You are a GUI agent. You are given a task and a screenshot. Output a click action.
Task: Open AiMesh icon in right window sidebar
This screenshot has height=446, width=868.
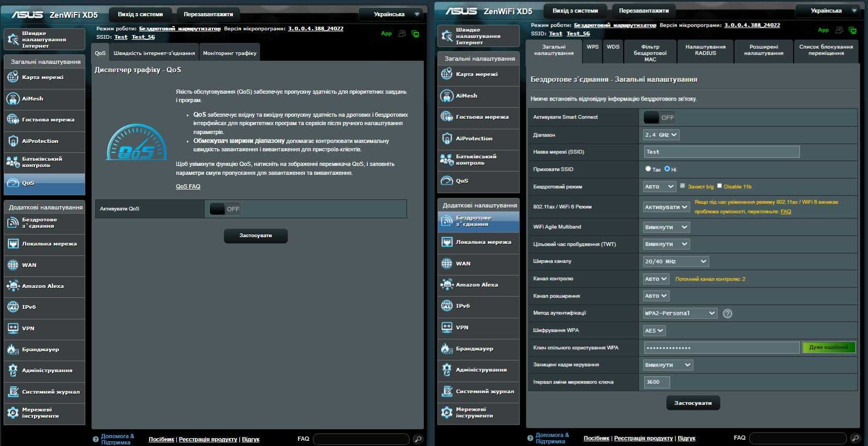pos(447,96)
